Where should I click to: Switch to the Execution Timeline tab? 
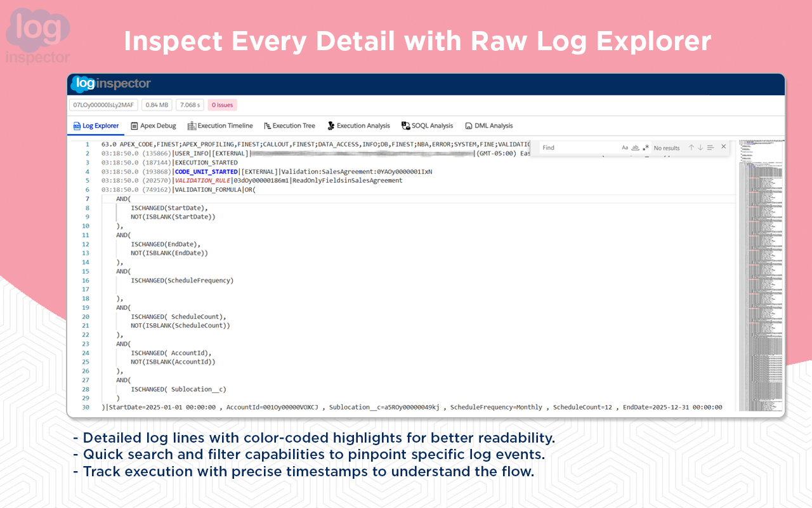pyautogui.click(x=220, y=126)
